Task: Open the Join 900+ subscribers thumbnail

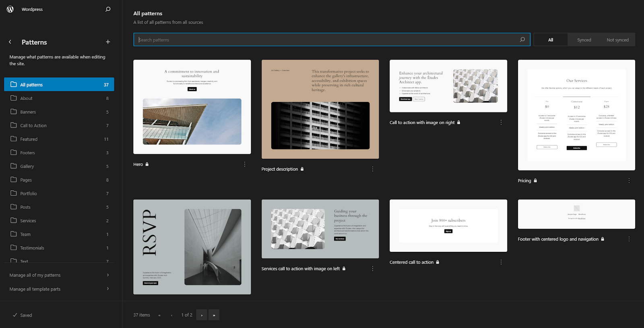Action: pyautogui.click(x=448, y=226)
